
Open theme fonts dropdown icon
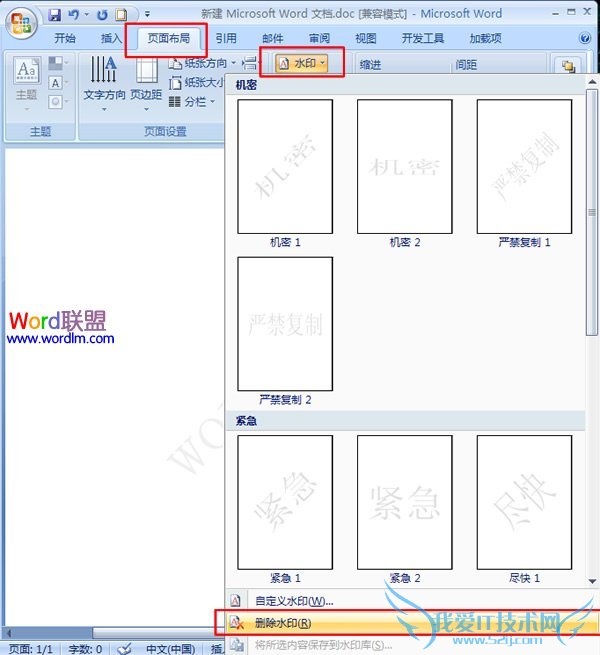click(58, 83)
